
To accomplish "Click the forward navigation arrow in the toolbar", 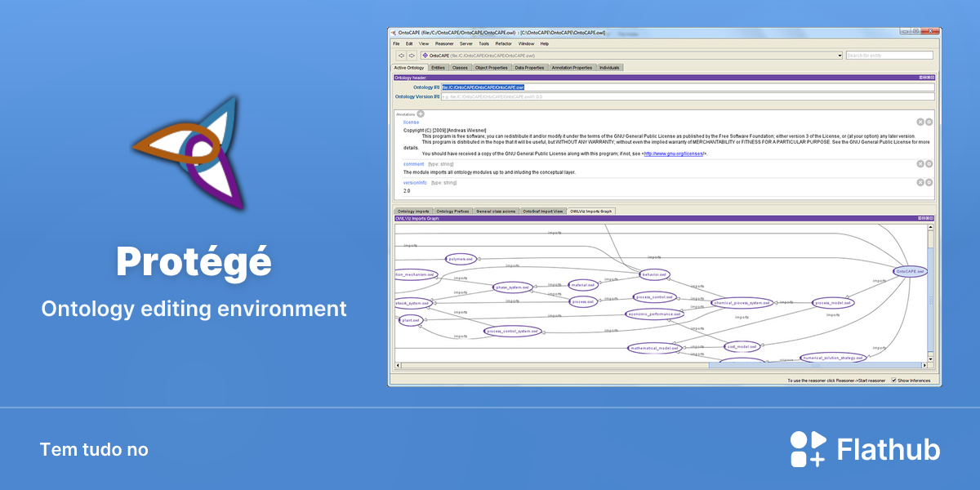I will click(x=412, y=56).
